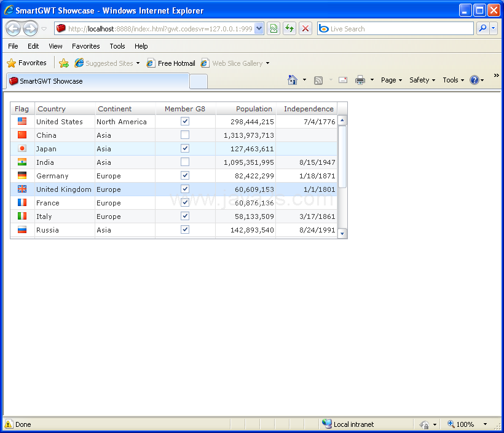Uncheck Member G8 for Germany

point(185,175)
